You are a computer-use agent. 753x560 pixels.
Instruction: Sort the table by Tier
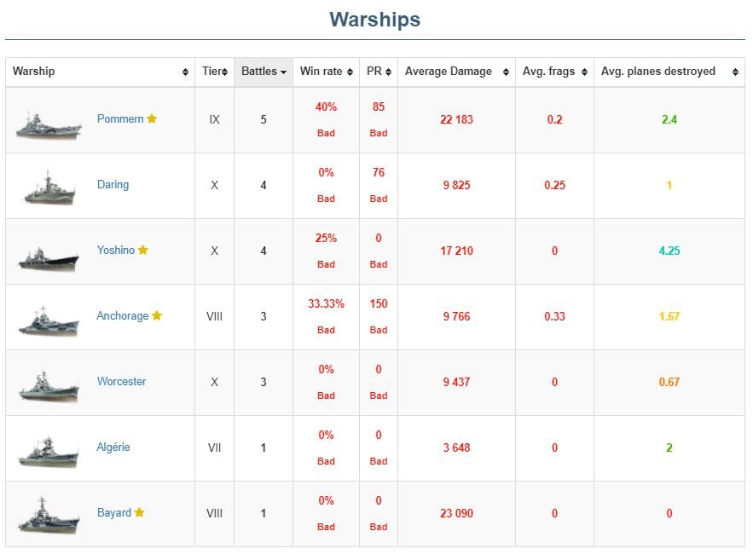coord(214,72)
